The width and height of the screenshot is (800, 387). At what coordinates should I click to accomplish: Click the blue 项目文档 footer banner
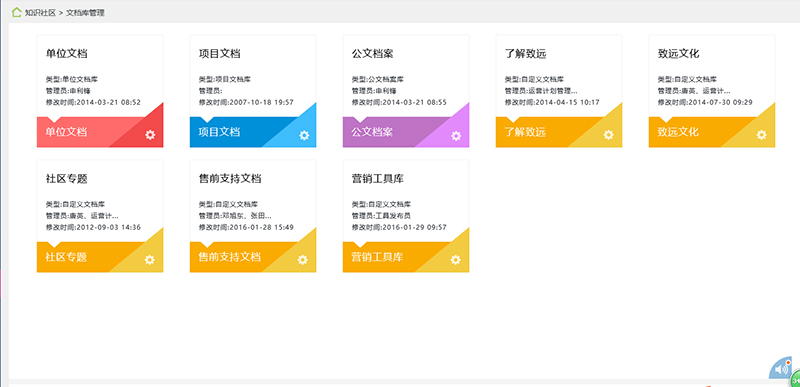click(x=253, y=132)
